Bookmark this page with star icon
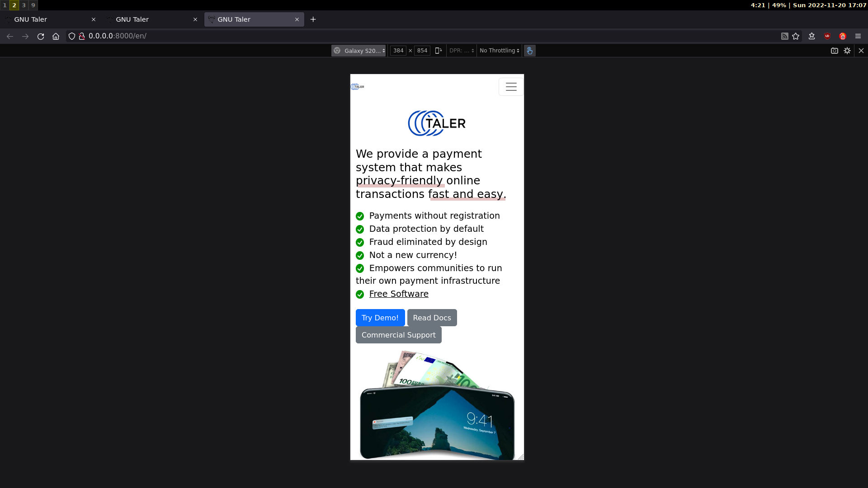868x488 pixels. click(796, 36)
